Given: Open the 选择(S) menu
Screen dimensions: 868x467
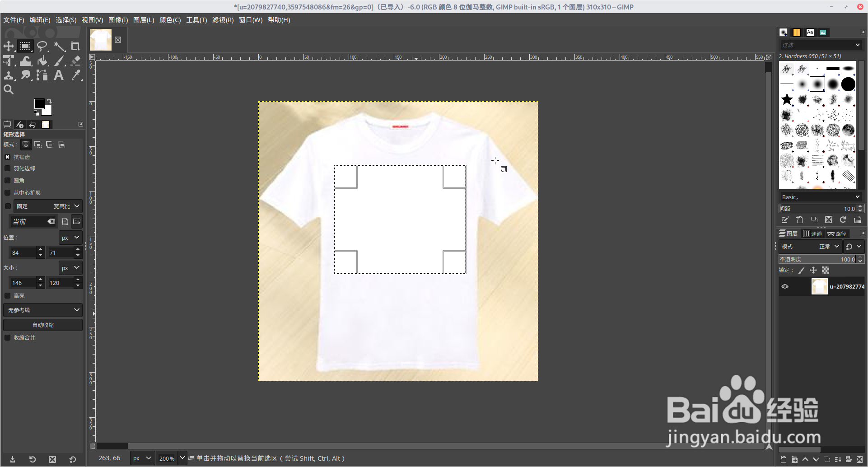Looking at the screenshot, I should point(66,20).
